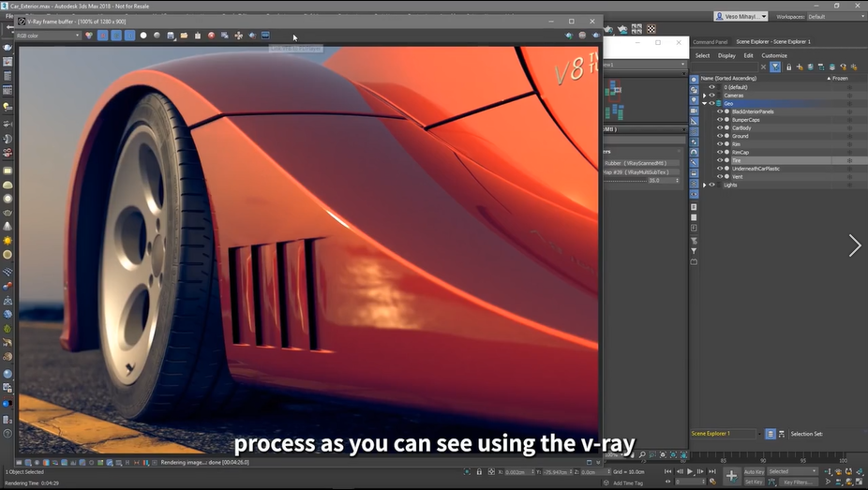The height and width of the screenshot is (490, 868).
Task: Open the Display menu in Scene Explorer
Action: coord(726,55)
